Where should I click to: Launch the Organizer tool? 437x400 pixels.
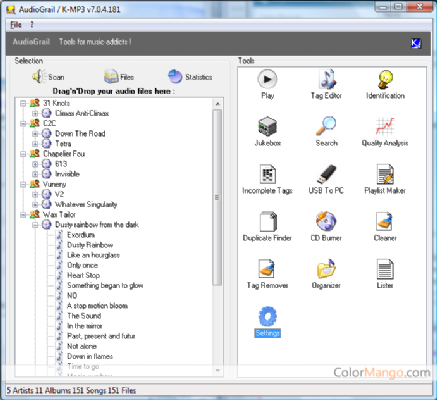pos(326,274)
